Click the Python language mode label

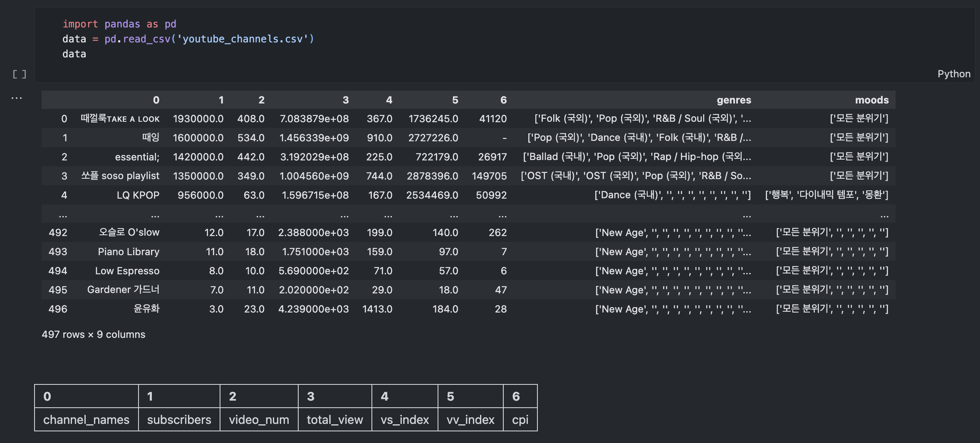point(953,74)
